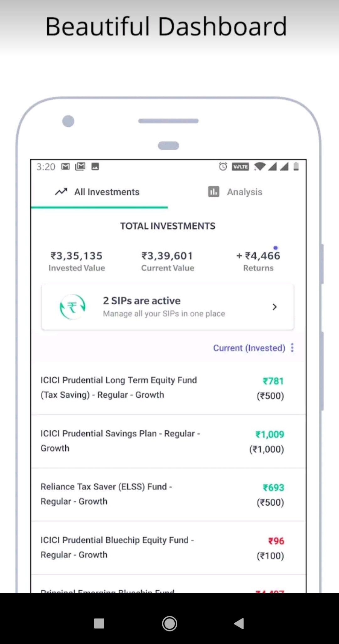339x644 pixels.
Task: Tap the rupee SIP cycle icon
Action: pos(73,307)
